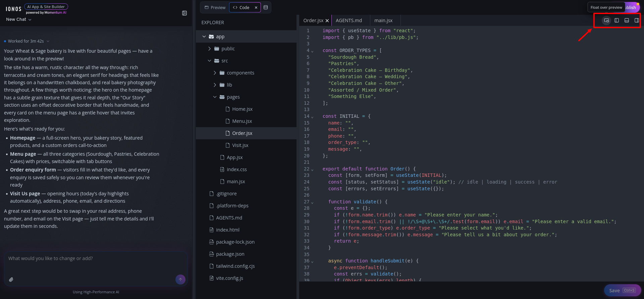
Task: Place cursor on "Something Else" in code
Action: tap(351, 97)
